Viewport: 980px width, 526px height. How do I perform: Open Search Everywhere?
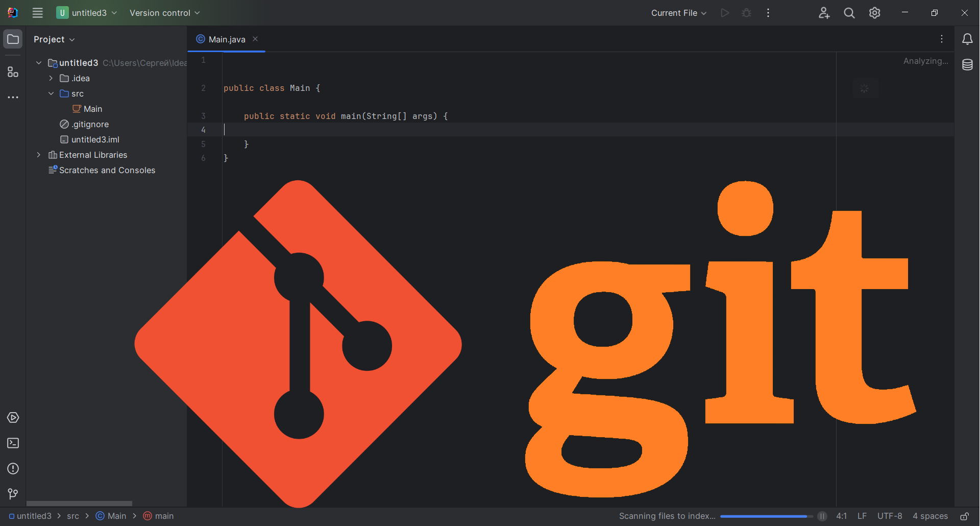849,13
